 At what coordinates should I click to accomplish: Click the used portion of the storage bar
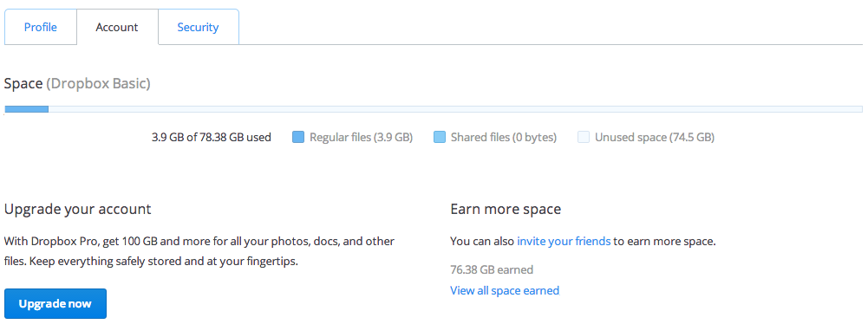tap(27, 109)
